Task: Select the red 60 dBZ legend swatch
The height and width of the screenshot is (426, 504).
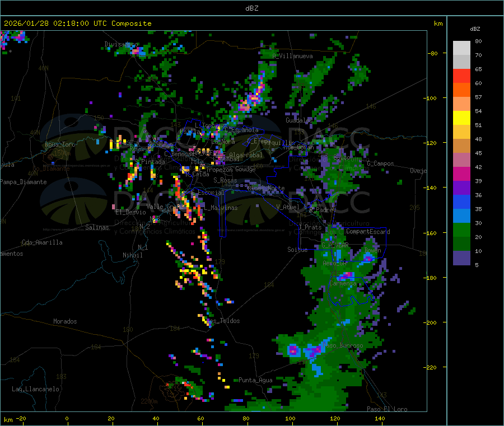Action: coord(461,76)
